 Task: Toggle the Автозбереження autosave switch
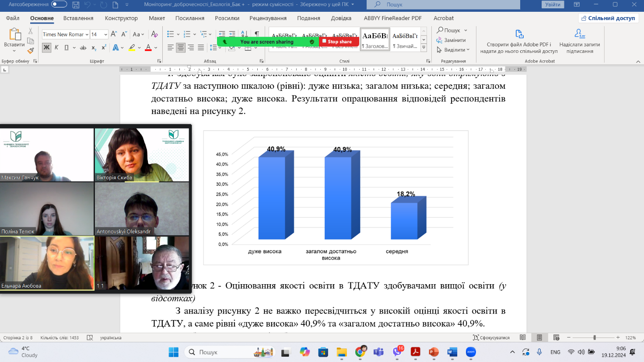click(x=59, y=4)
